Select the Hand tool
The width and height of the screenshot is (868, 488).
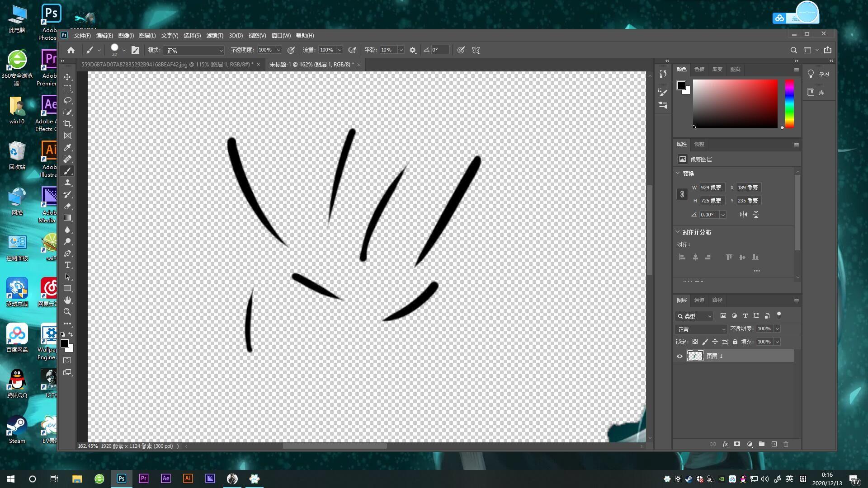point(67,300)
